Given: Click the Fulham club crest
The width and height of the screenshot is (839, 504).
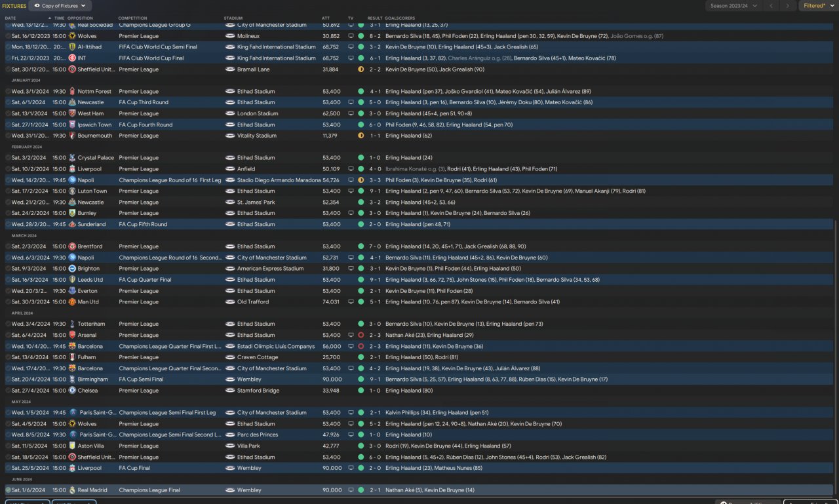Looking at the screenshot, I should pos(72,357).
